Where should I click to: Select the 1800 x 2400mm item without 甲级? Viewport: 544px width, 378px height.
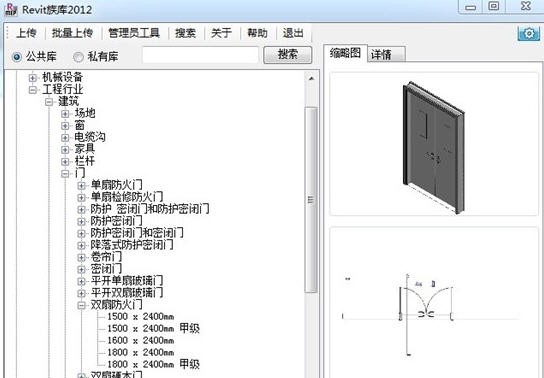[x=141, y=353]
